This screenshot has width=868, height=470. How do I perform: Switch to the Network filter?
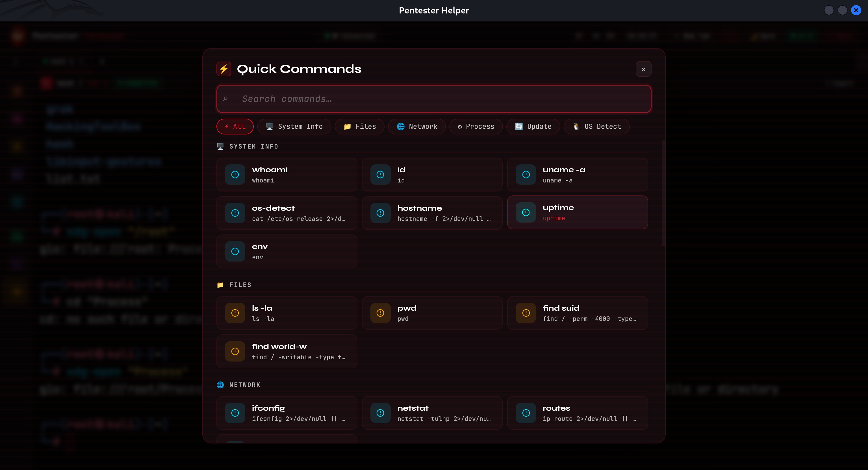pyautogui.click(x=417, y=126)
